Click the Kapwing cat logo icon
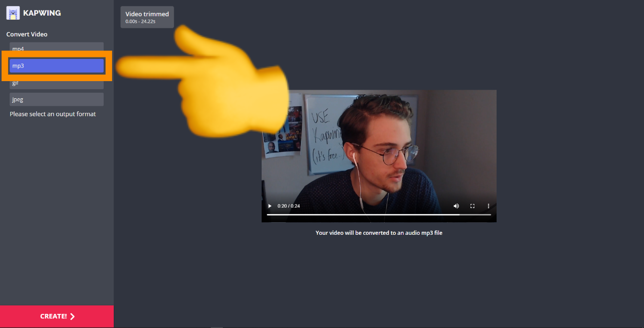Image resolution: width=644 pixels, height=328 pixels. [x=13, y=13]
